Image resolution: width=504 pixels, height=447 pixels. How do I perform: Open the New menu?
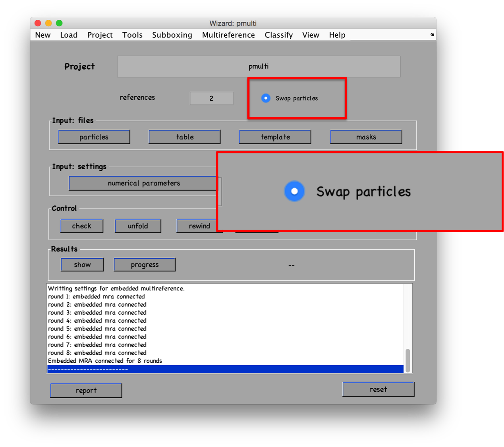(x=42, y=35)
